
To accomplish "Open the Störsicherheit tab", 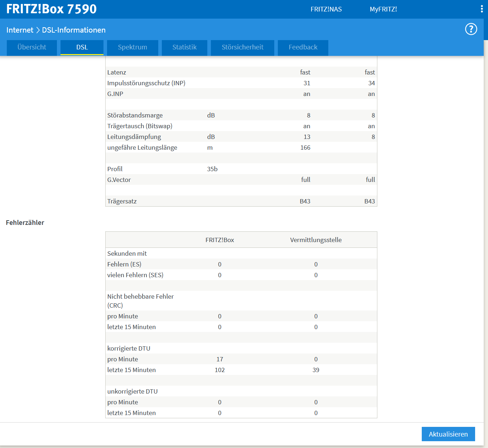I will point(242,47).
